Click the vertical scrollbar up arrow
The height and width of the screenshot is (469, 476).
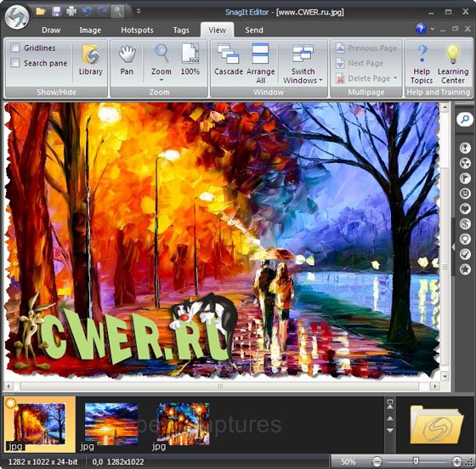pyautogui.click(x=445, y=107)
